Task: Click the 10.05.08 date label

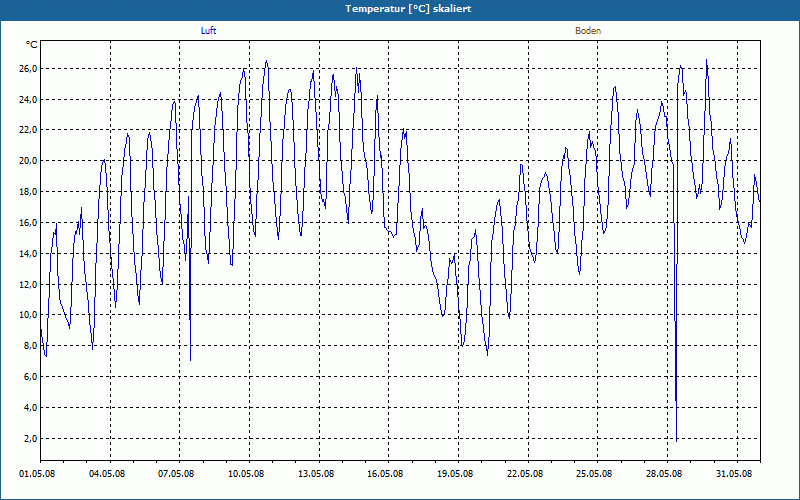Action: click(246, 474)
